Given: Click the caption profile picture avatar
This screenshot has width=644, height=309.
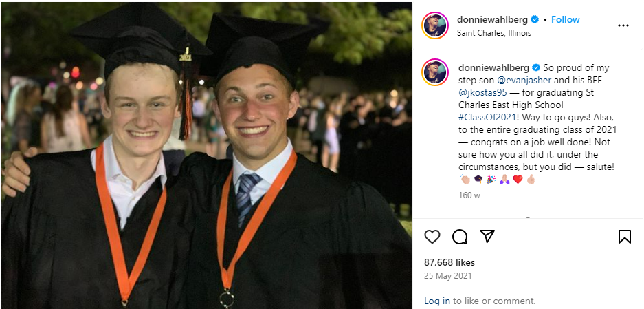Looking at the screenshot, I should (434, 72).
